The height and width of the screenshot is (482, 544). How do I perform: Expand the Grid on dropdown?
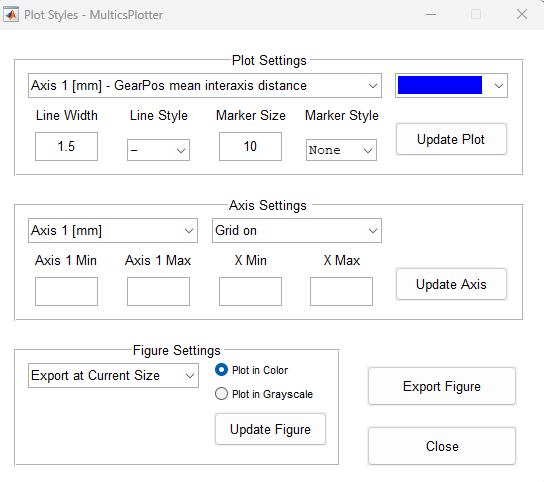(297, 230)
